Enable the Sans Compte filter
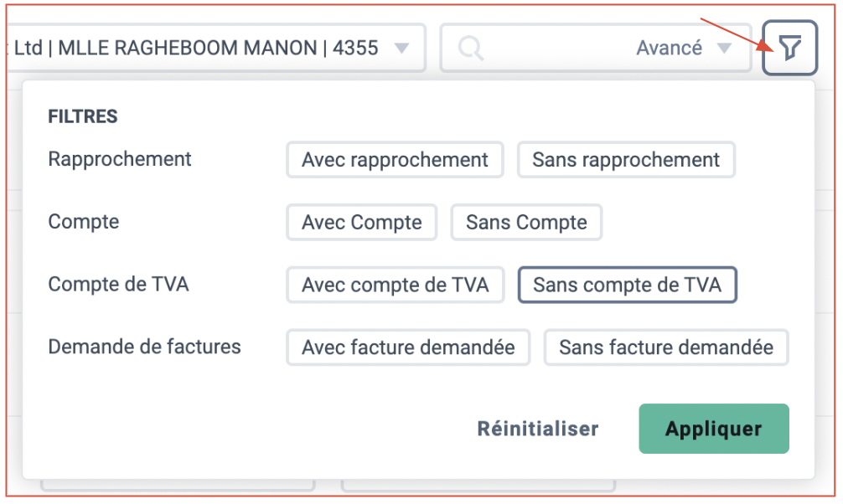The height and width of the screenshot is (504, 843). [x=525, y=222]
